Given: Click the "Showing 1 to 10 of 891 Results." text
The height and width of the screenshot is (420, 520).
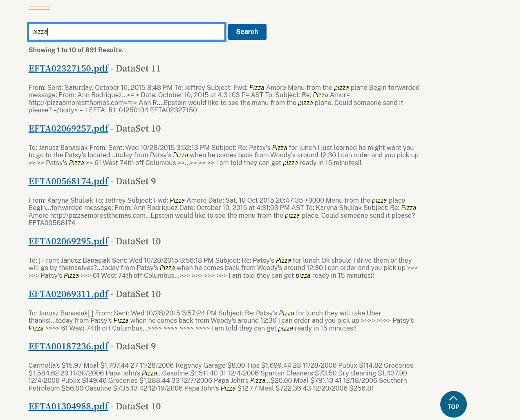Looking at the screenshot, I should 76,50.
